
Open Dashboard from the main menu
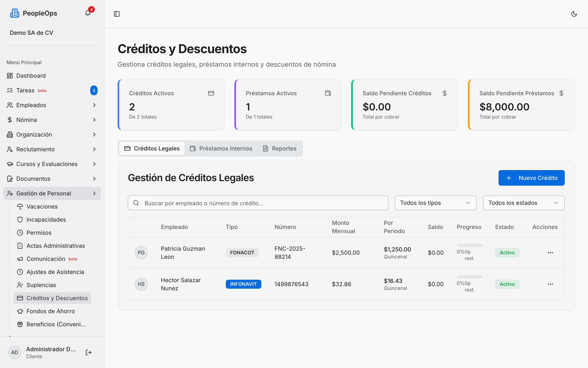coord(52,76)
